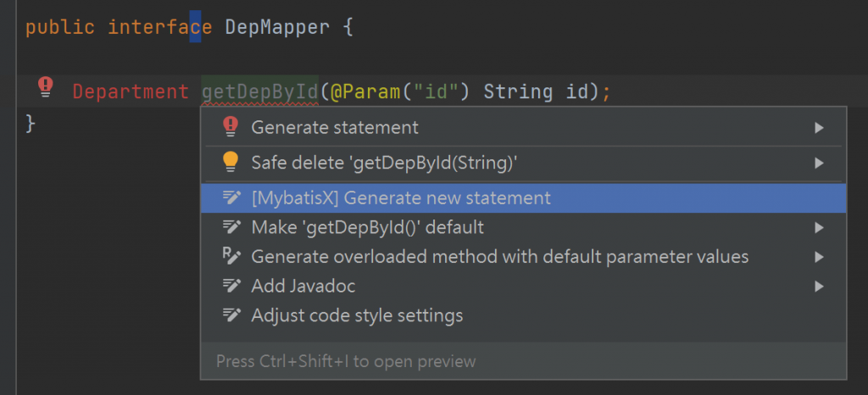868x395 pixels.
Task: Expand the Generate statement submenu arrow
Action: [819, 128]
